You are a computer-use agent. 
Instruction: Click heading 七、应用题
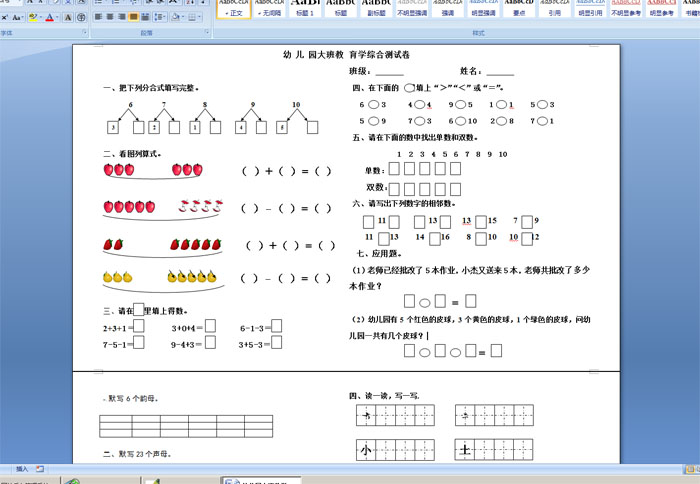379,254
